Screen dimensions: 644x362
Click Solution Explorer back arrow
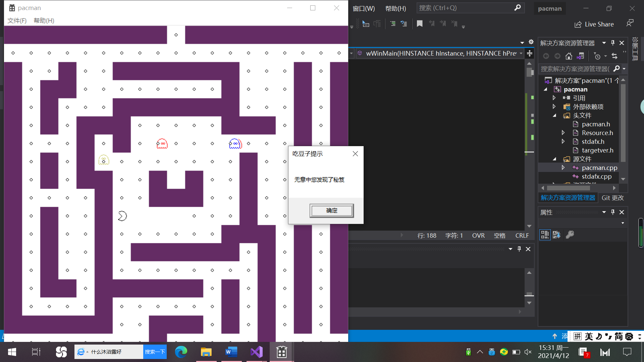point(546,56)
